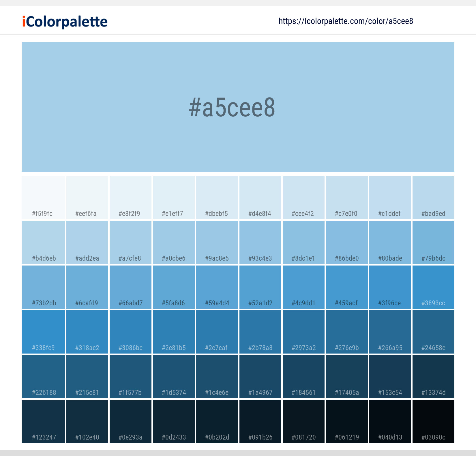Screen dimensions: 476x456
Task: Select the #03090c swatch
Action: pos(433,421)
